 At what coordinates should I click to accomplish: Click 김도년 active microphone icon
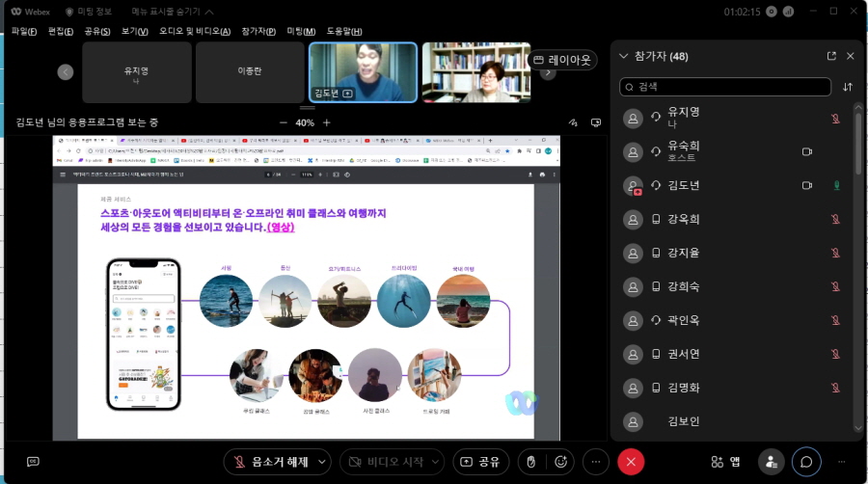point(836,185)
